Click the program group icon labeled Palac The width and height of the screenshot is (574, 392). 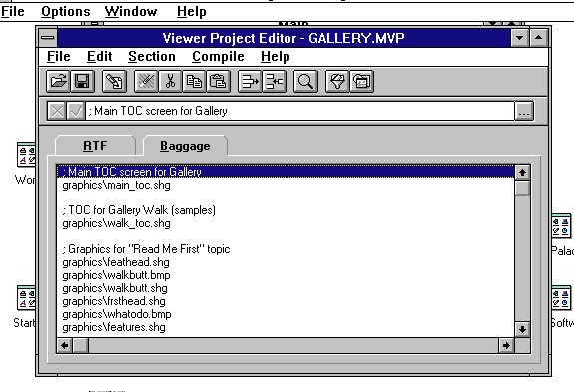(561, 226)
